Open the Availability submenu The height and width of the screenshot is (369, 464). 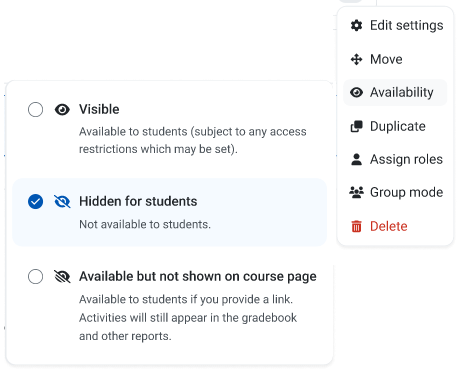[395, 92]
